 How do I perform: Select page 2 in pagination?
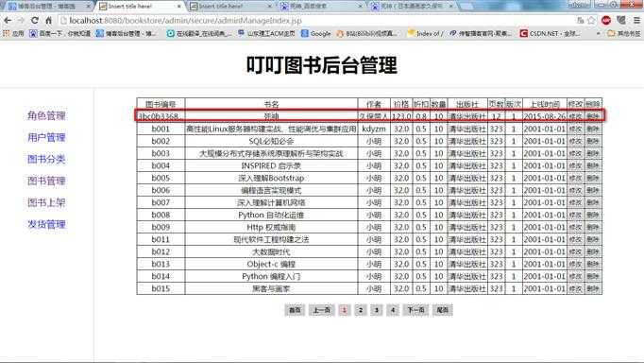pos(360,310)
